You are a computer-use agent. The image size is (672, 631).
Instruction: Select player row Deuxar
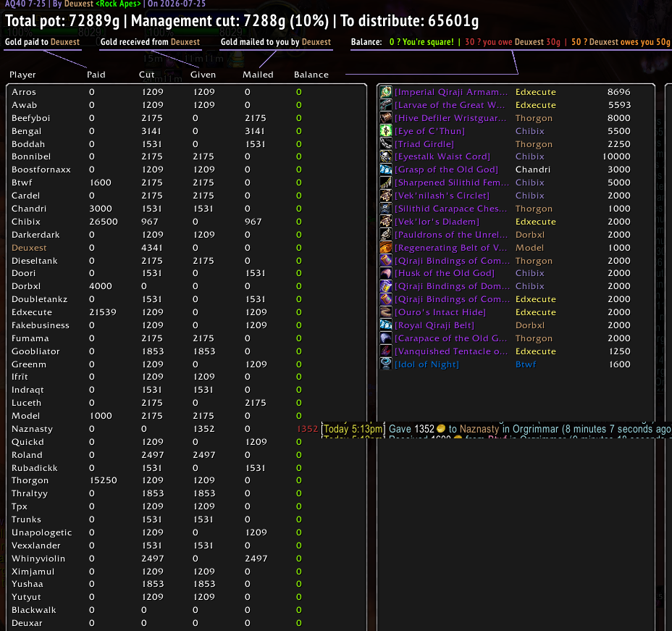pos(186,623)
